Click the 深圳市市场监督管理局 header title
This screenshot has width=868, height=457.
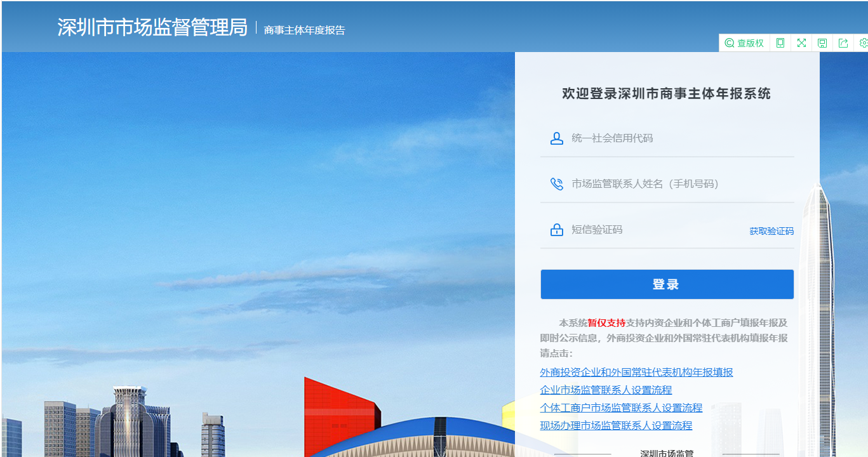coord(152,27)
